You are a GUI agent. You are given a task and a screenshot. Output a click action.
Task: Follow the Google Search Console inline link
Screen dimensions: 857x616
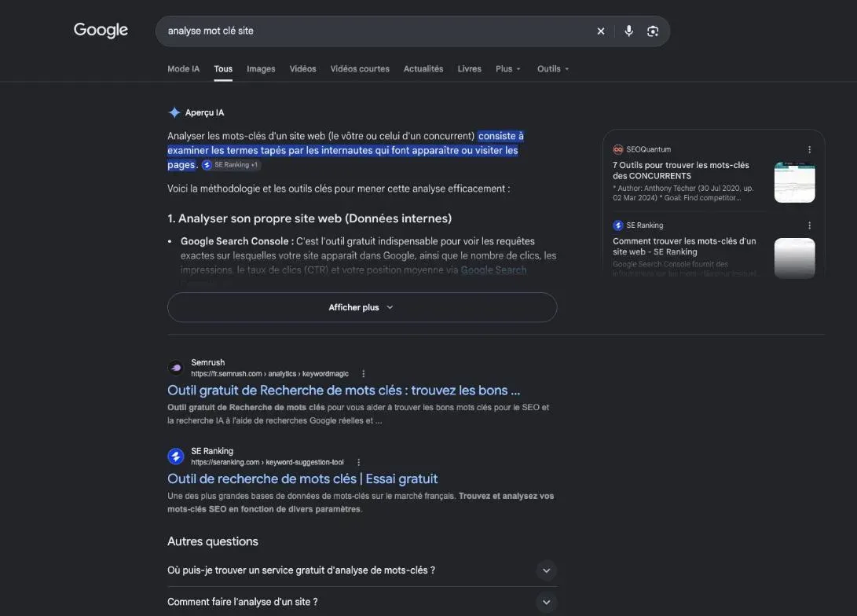pos(493,270)
